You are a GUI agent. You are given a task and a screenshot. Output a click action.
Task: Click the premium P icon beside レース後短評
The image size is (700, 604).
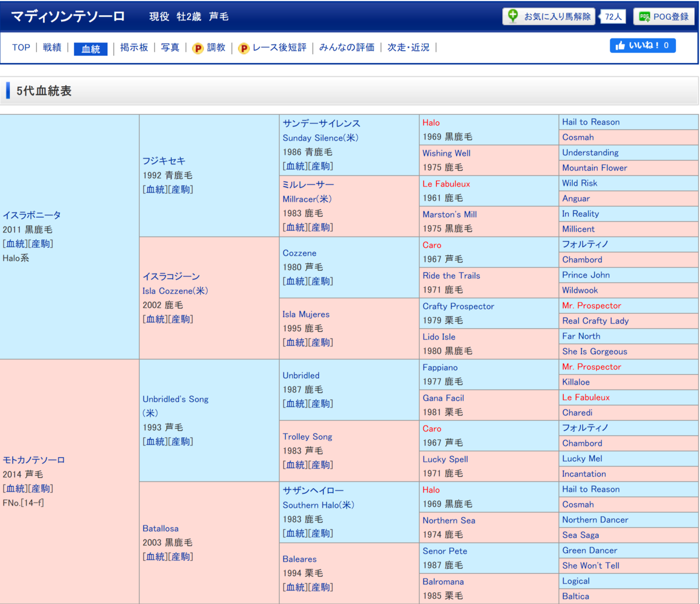point(244,48)
